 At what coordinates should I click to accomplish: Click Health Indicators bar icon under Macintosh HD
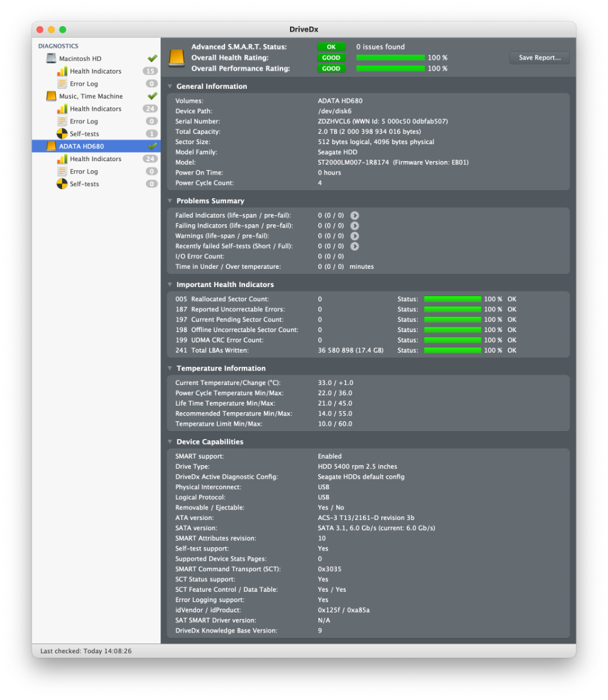click(62, 71)
